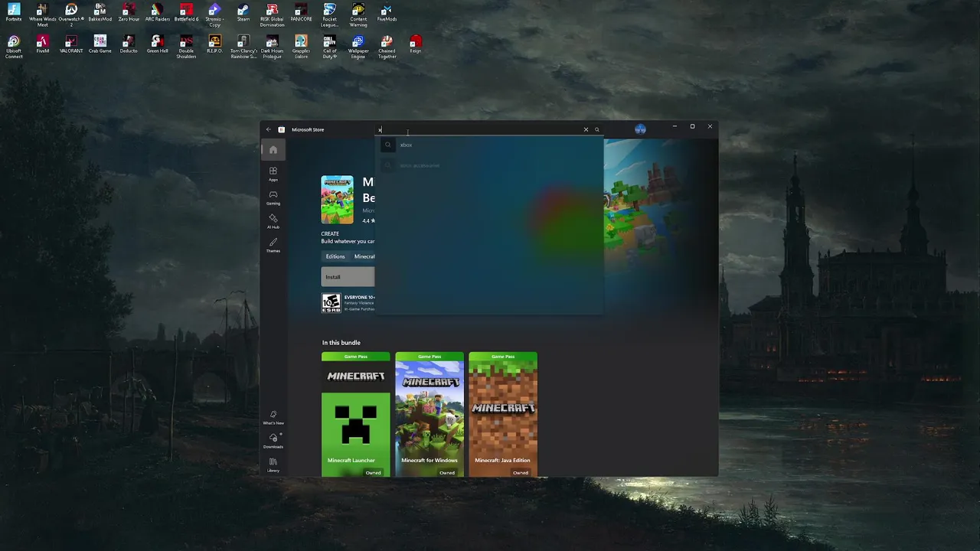
Task: Open FiveMods desktop icon
Action: click(x=387, y=13)
